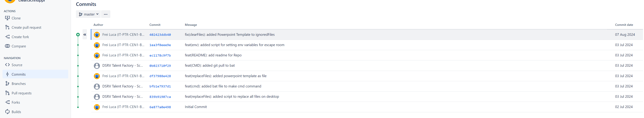644x118 pixels.
Task: Open commit hash ec1178c9f7b
Action: (160, 56)
